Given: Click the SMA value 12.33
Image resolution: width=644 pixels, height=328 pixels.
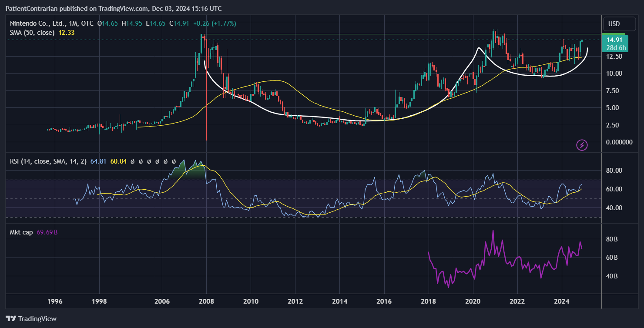Looking at the screenshot, I should coord(66,33).
